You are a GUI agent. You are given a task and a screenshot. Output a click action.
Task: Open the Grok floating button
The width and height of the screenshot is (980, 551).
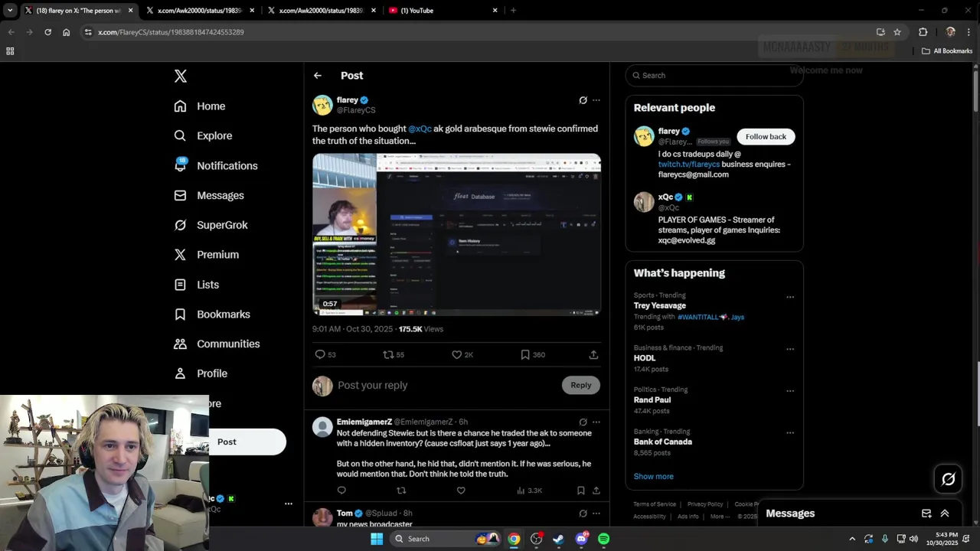point(949,479)
